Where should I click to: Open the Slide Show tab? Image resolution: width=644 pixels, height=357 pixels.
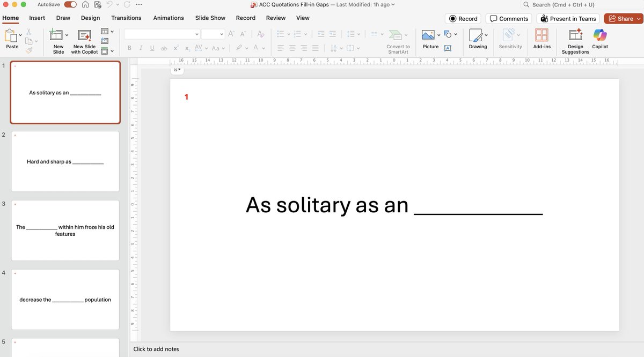pyautogui.click(x=210, y=18)
